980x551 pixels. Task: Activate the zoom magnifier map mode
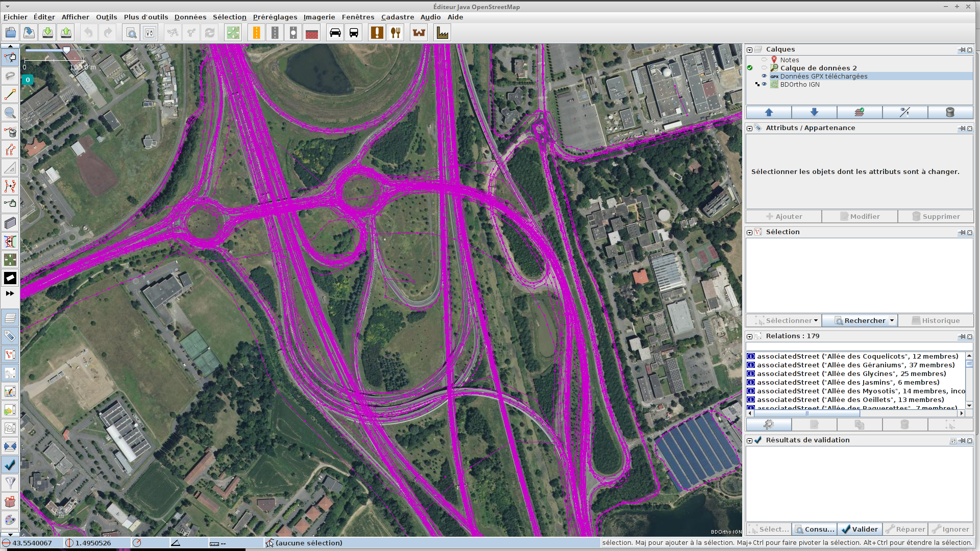pyautogui.click(x=10, y=113)
